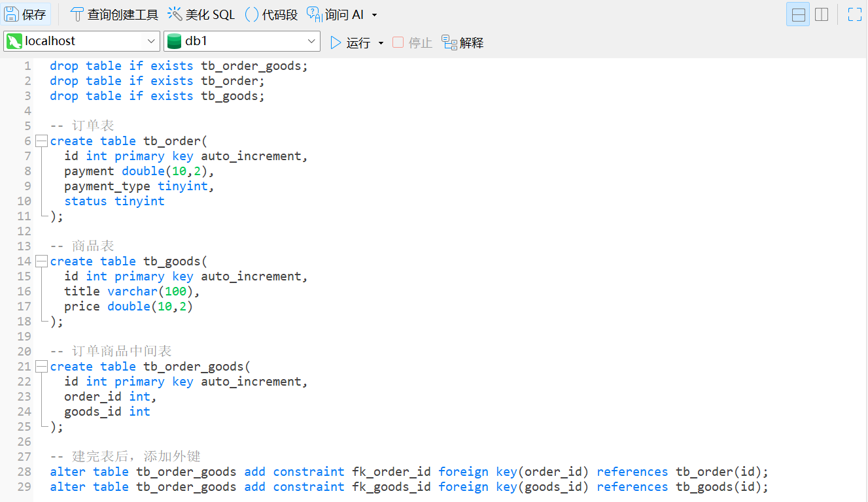Click "payment" on line 8
Image resolution: width=868 pixels, height=502 pixels.
(90, 171)
